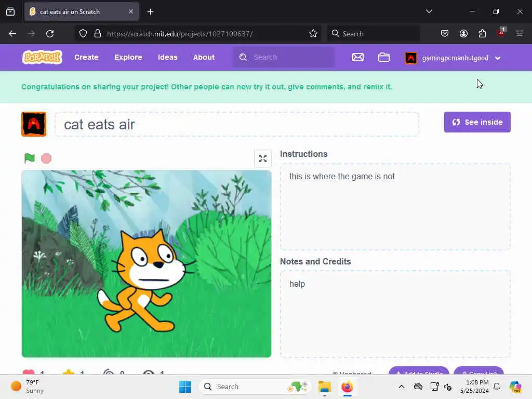This screenshot has height=399, width=532.
Task: Open File Explorer from the taskbar
Action: tap(324, 387)
